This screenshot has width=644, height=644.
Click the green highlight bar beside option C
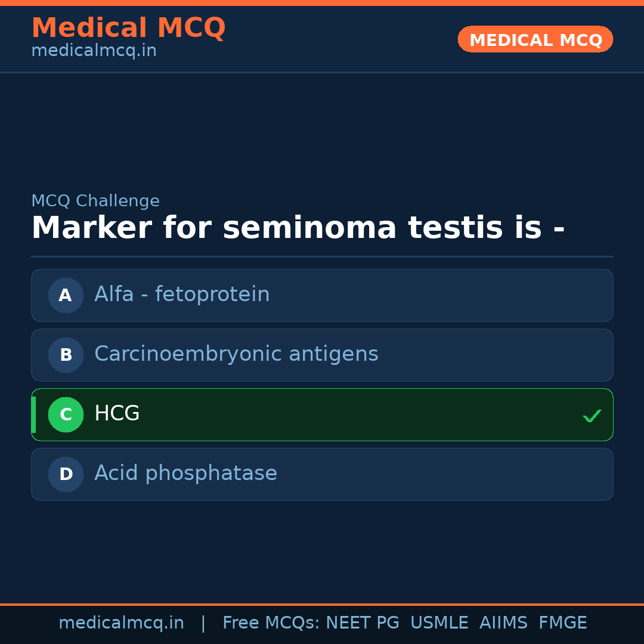click(x=33, y=414)
